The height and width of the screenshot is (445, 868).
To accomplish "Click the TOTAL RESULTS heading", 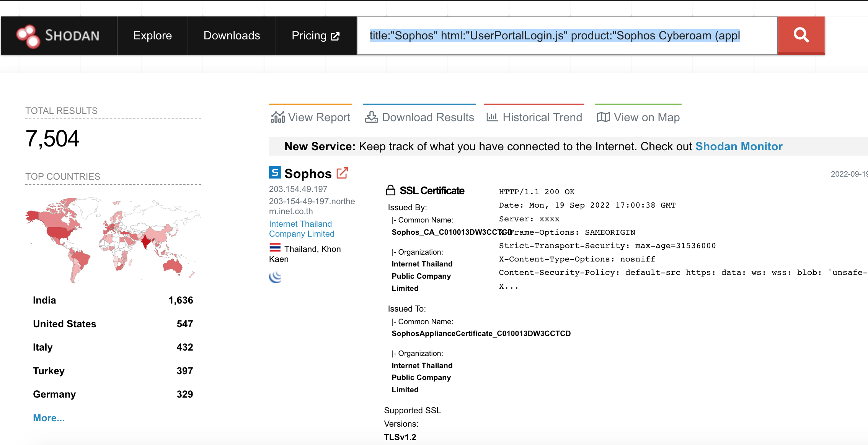I will coord(61,110).
